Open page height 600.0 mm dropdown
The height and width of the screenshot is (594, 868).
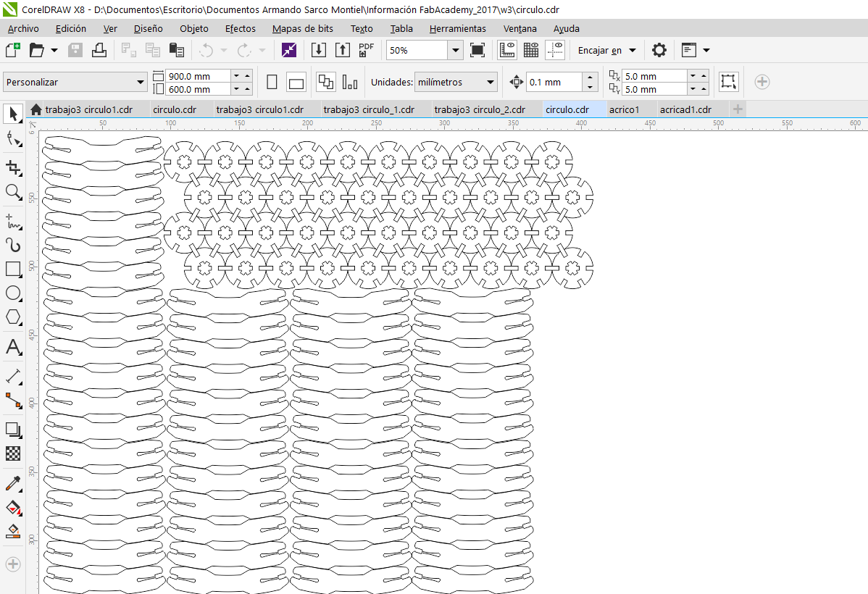pyautogui.click(x=236, y=89)
